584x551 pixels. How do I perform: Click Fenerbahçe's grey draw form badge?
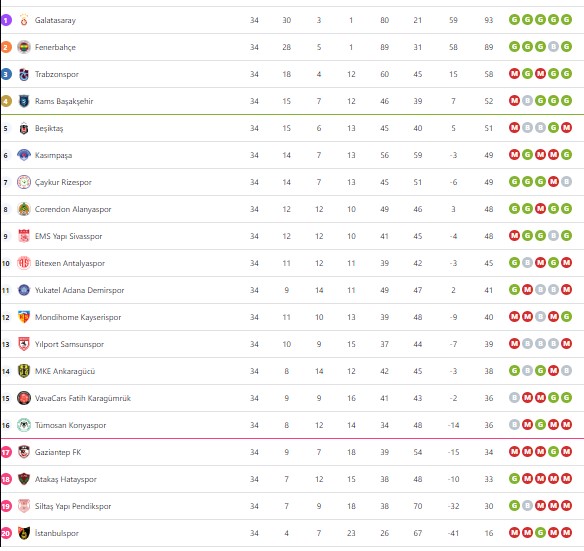[x=553, y=47]
